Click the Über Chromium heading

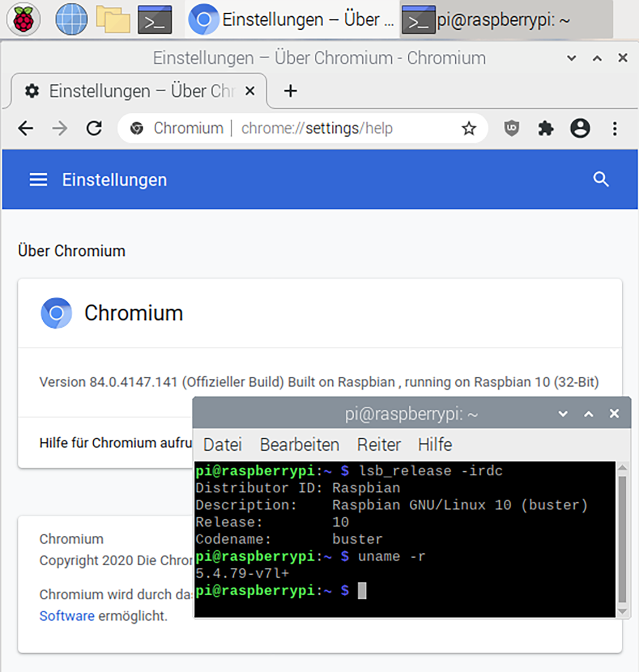[72, 251]
